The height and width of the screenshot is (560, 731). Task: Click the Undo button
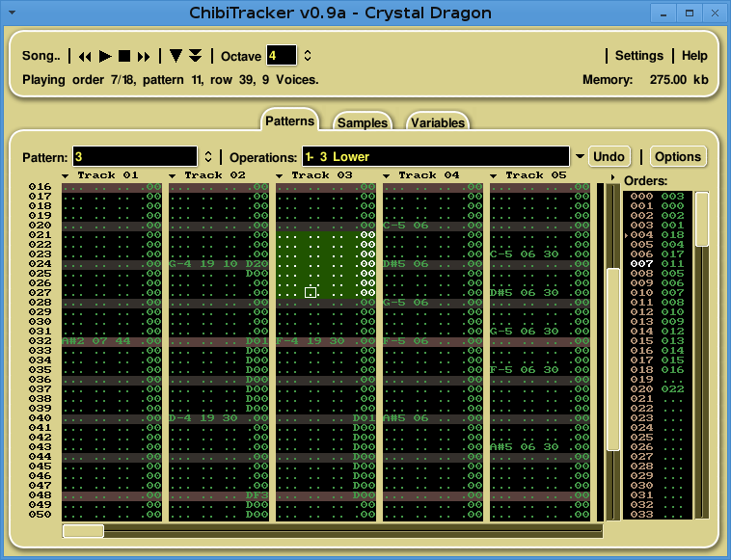tap(609, 156)
